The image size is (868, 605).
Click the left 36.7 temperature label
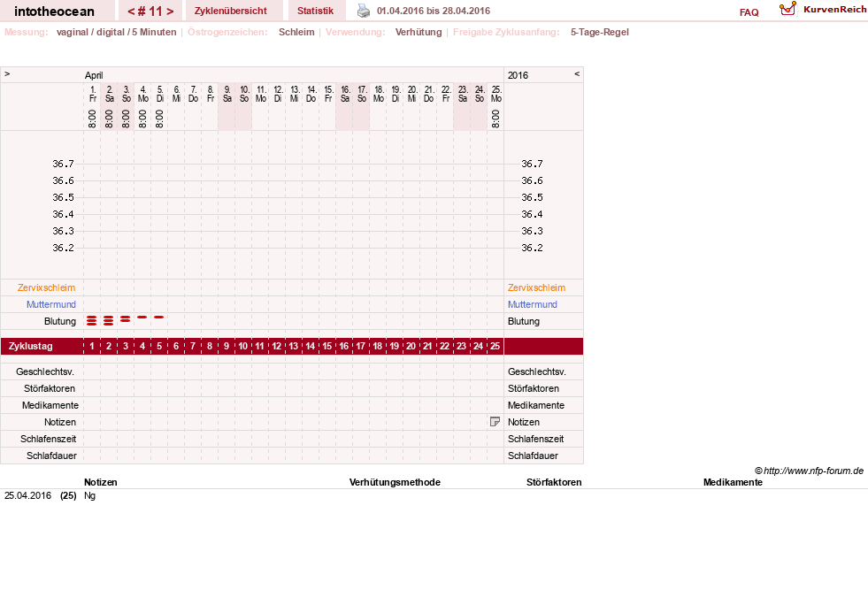[x=63, y=164]
